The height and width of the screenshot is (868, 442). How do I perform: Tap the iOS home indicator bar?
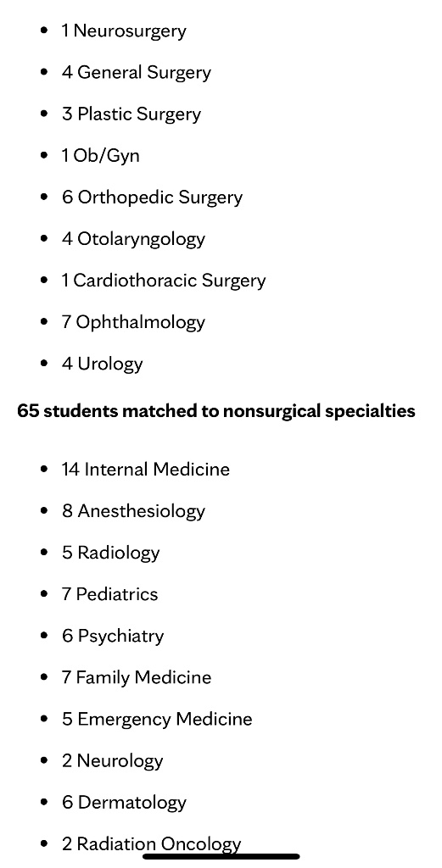221,856
